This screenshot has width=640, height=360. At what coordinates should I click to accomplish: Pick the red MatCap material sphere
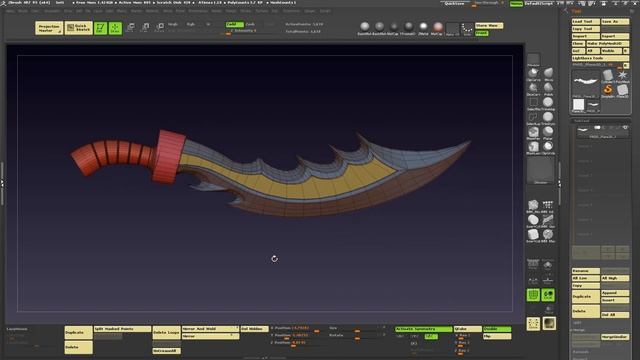pos(438,27)
